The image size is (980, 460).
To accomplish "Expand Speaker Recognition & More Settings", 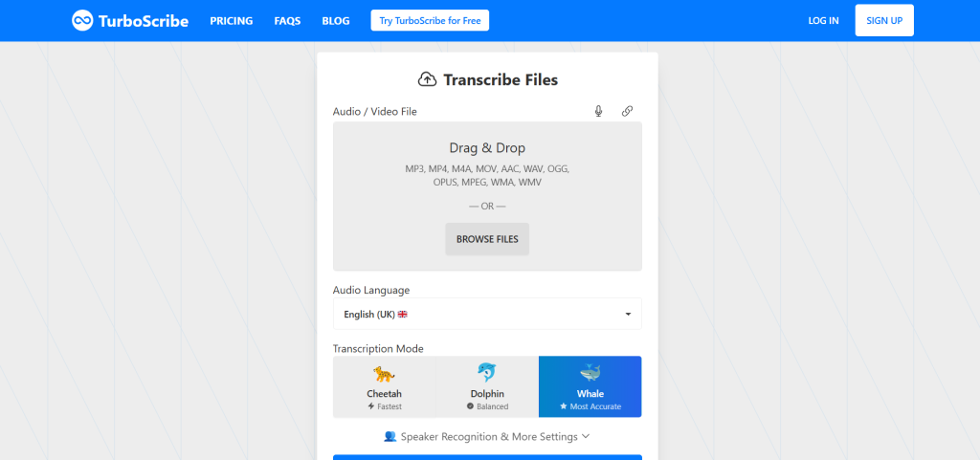I will [x=487, y=436].
